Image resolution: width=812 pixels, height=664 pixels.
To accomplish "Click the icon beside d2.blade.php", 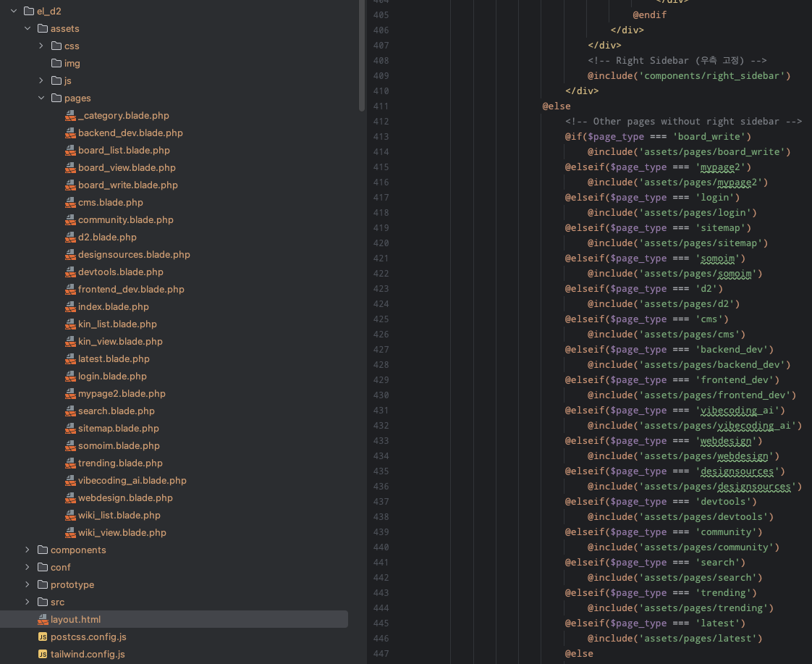I will click(70, 238).
